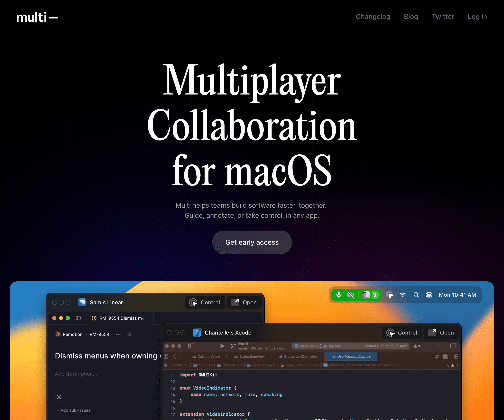Select the My Mac run destination
The image size is (504, 420).
[x=333, y=346]
